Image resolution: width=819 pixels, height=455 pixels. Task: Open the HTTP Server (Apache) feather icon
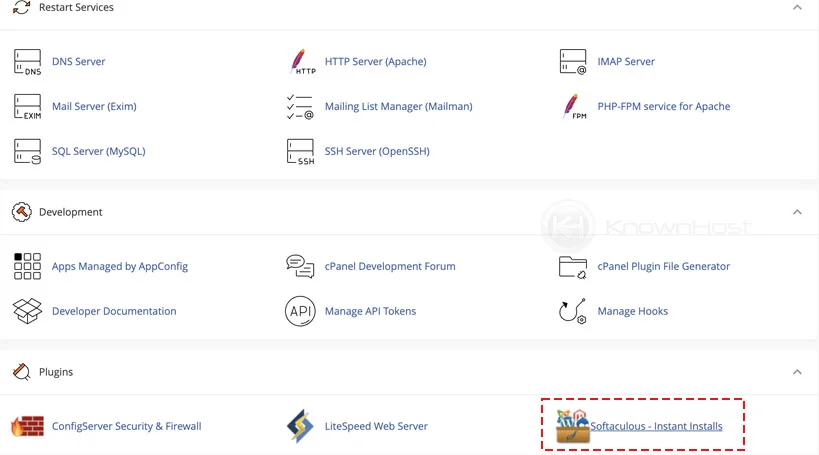coord(301,62)
